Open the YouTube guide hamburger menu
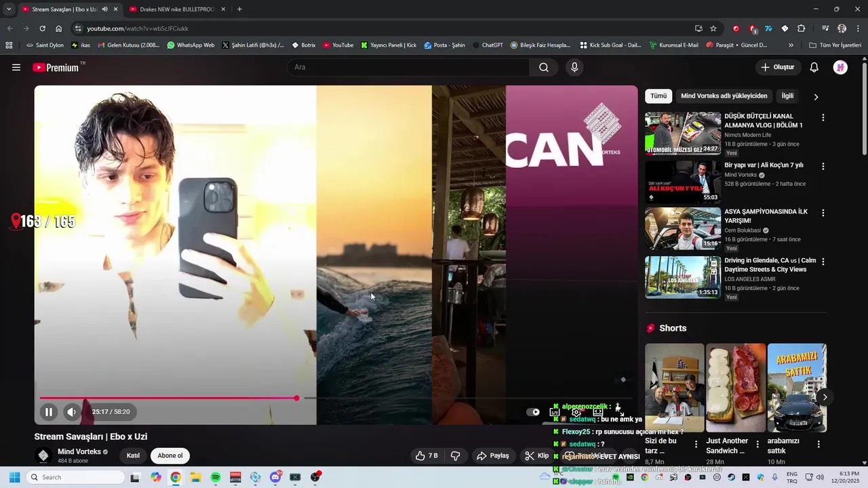This screenshot has width=868, height=488. point(16,67)
